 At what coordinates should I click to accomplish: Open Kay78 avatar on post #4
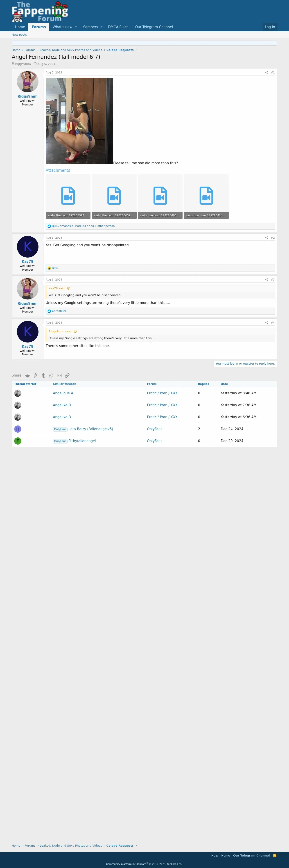click(x=28, y=331)
